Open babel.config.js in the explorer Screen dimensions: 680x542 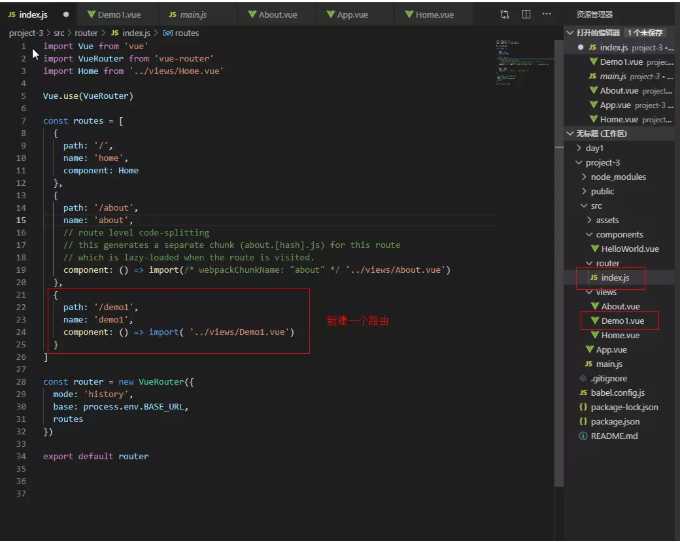(618, 393)
